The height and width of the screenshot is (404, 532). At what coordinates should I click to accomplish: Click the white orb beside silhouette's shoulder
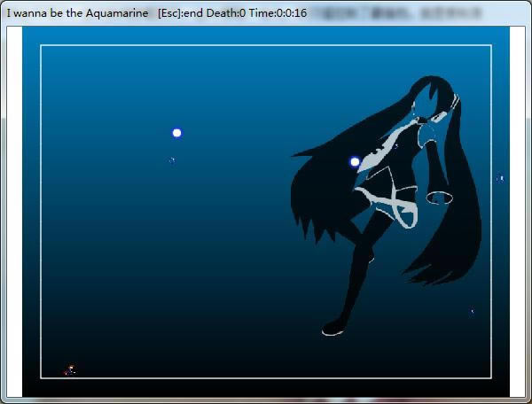pyautogui.click(x=355, y=162)
